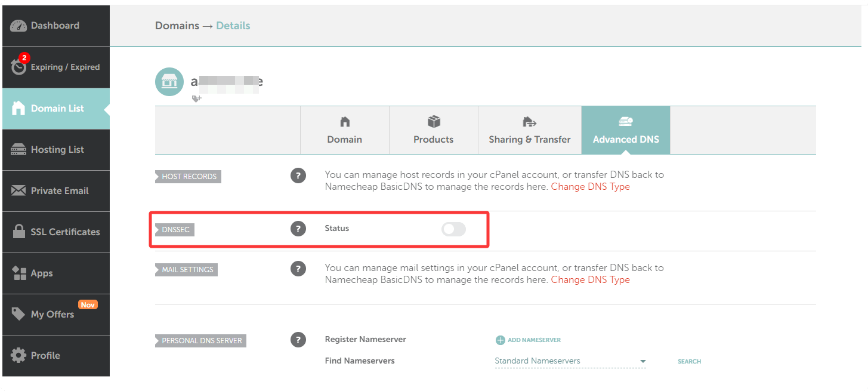Enable the DNSSEC Status toggle
Viewport: 868px width, 391px height.
click(453, 229)
